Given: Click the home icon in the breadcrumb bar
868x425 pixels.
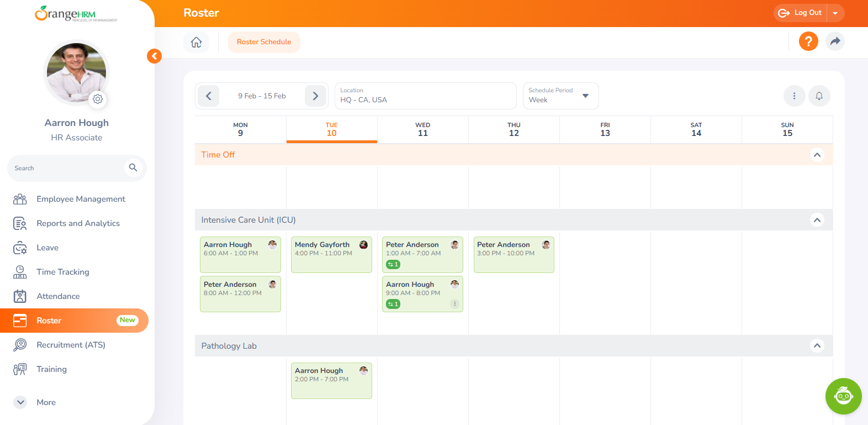Looking at the screenshot, I should [196, 42].
